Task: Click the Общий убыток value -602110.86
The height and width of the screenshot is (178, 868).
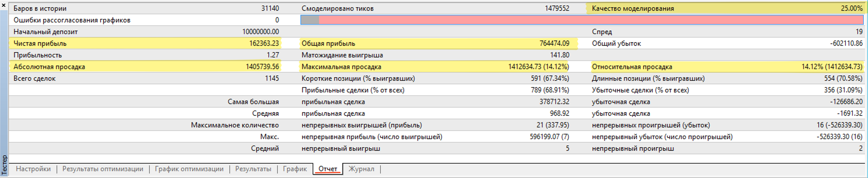Action: 846,43
